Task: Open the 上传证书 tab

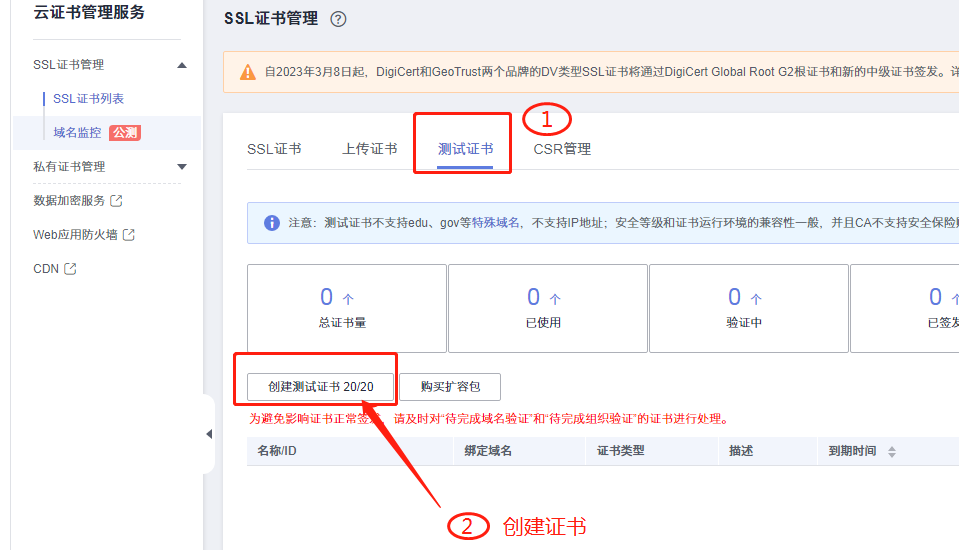Action: pyautogui.click(x=369, y=149)
